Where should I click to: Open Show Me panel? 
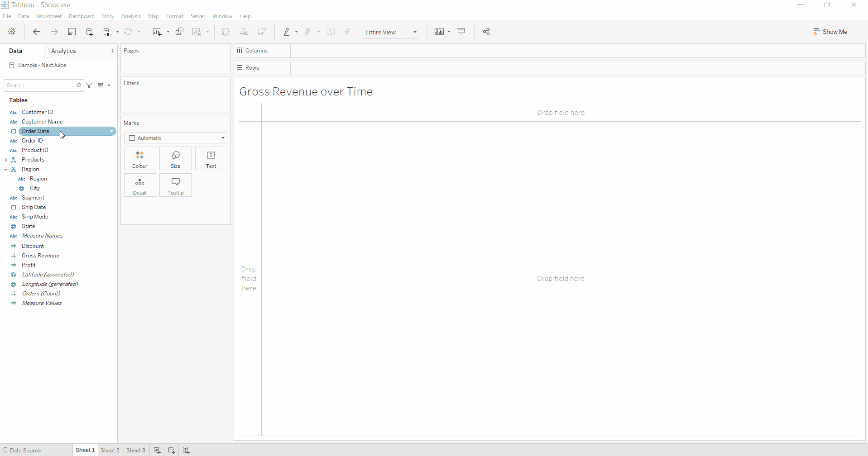pyautogui.click(x=830, y=32)
